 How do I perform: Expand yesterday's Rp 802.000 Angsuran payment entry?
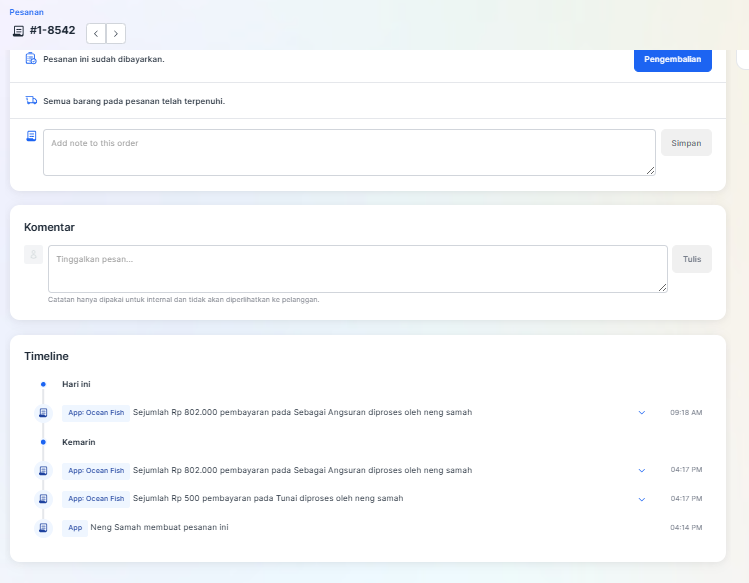pos(642,470)
